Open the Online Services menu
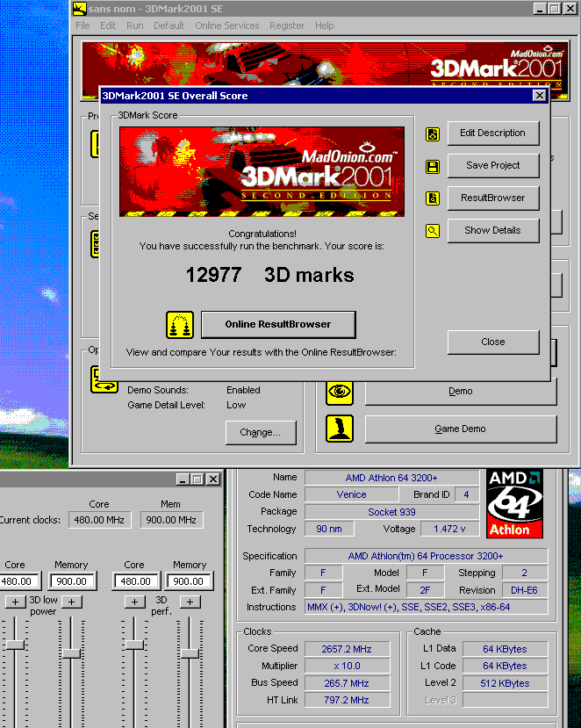581x728 pixels. click(x=227, y=25)
